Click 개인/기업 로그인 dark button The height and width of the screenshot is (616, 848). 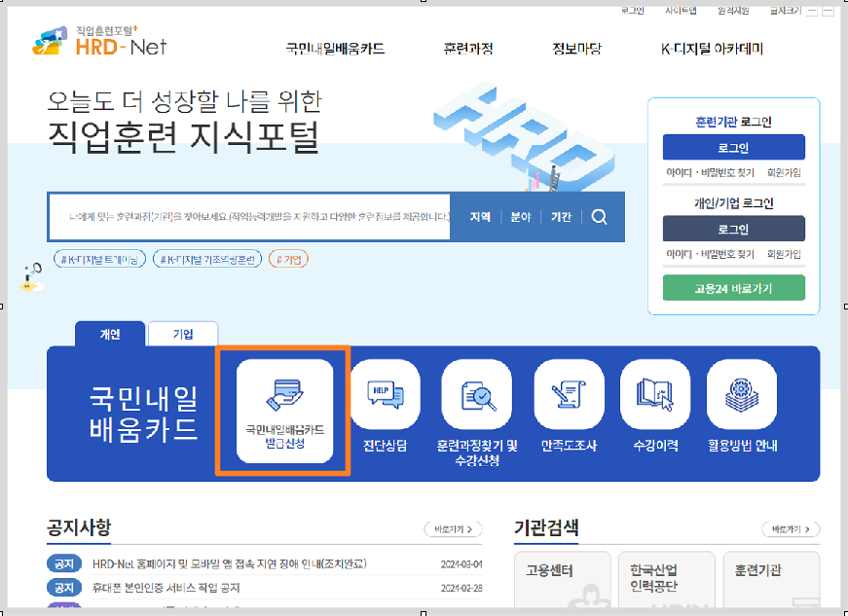[733, 229]
